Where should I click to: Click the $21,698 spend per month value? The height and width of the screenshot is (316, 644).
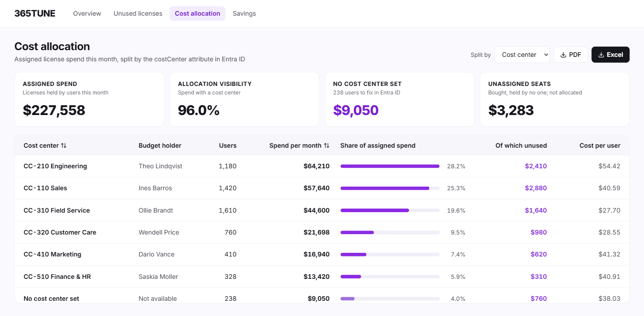317,232
